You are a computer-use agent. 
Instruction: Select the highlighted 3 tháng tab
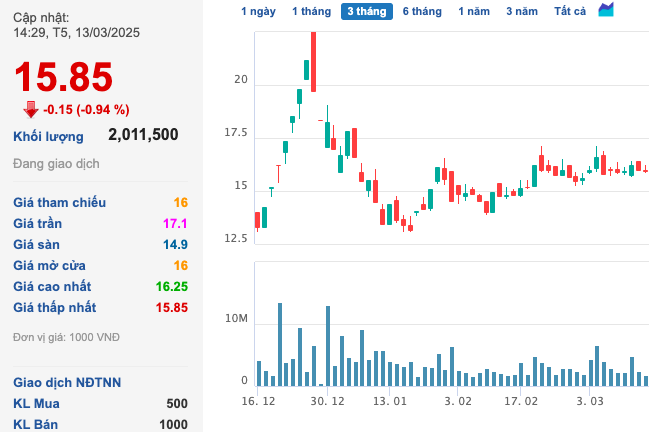tap(366, 11)
